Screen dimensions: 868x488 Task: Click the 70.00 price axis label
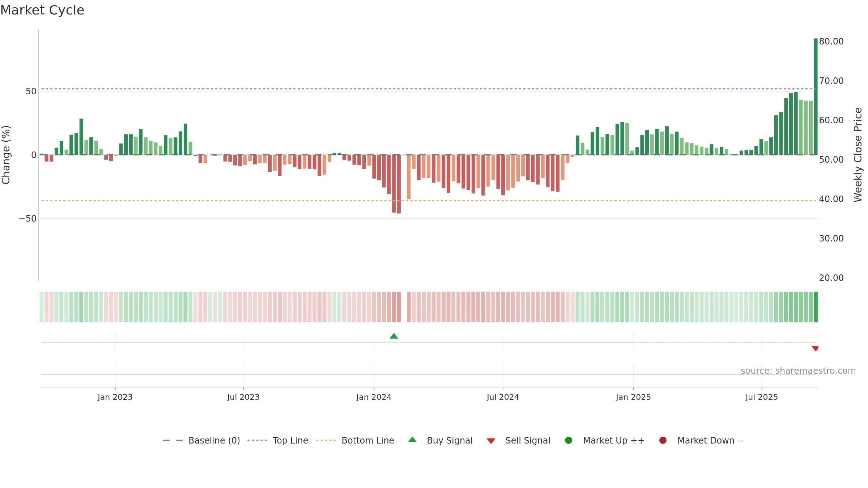831,81
